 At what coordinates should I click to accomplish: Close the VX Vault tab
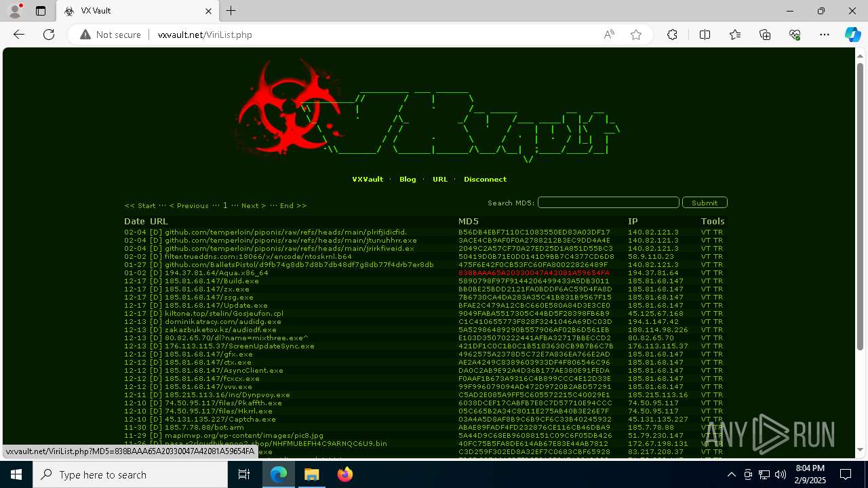click(209, 11)
